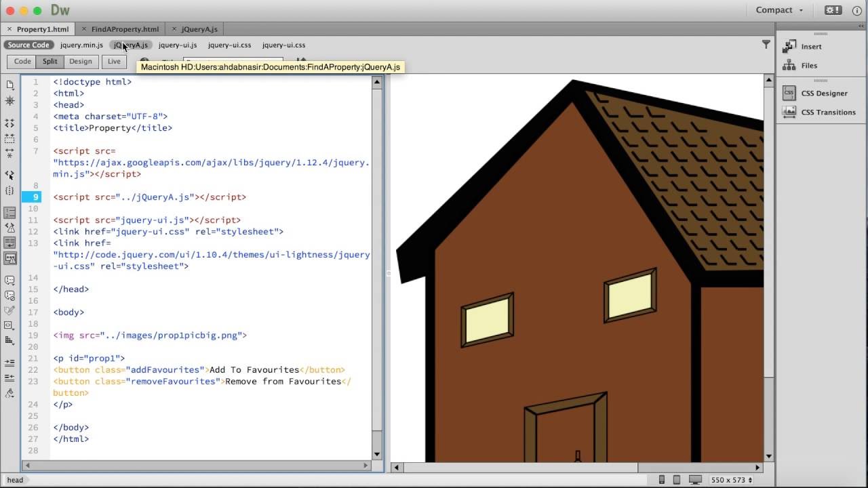This screenshot has height=488, width=868.
Task: Open the Open Documents list icon
Action: [10, 85]
